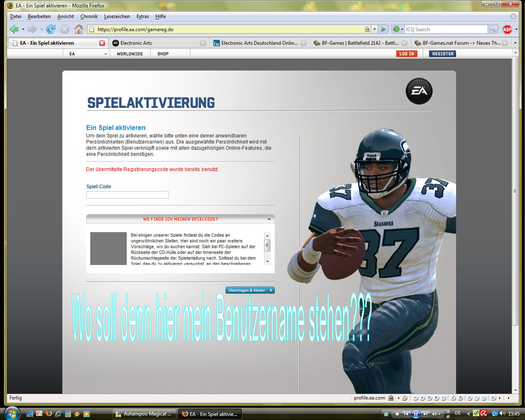Click the round EA logo on the page
525x420 pixels.
[419, 91]
